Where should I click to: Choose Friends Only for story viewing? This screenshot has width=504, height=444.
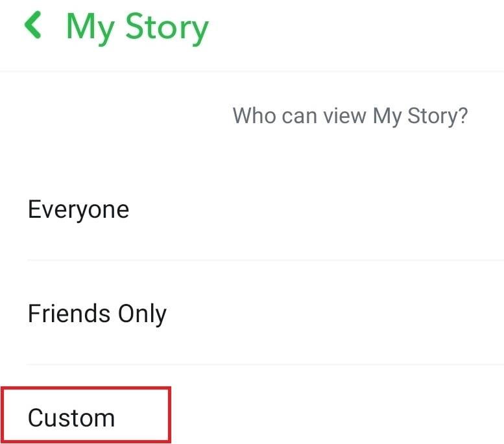tap(97, 314)
